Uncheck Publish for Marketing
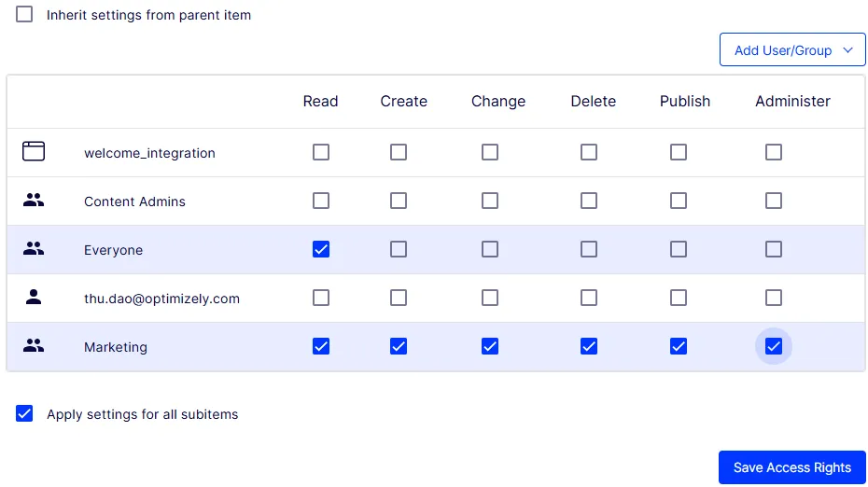 679,347
